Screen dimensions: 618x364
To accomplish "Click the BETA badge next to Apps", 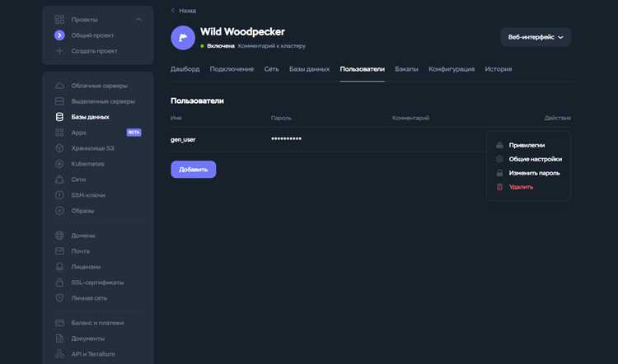I will point(134,133).
